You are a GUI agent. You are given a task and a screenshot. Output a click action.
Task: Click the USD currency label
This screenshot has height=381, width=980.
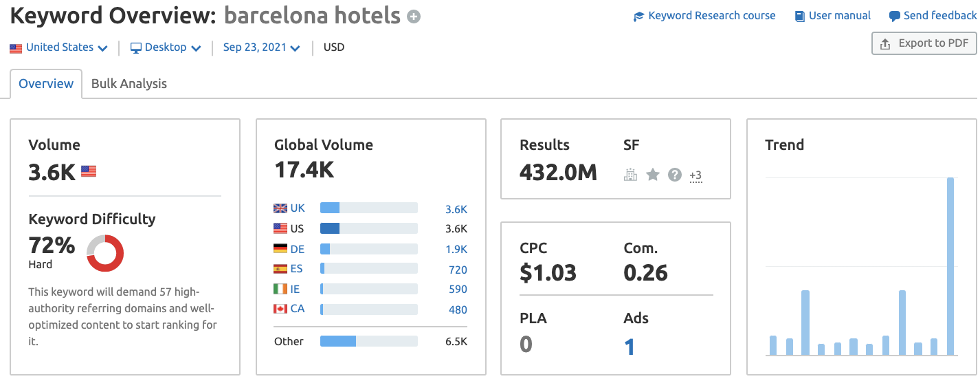334,47
